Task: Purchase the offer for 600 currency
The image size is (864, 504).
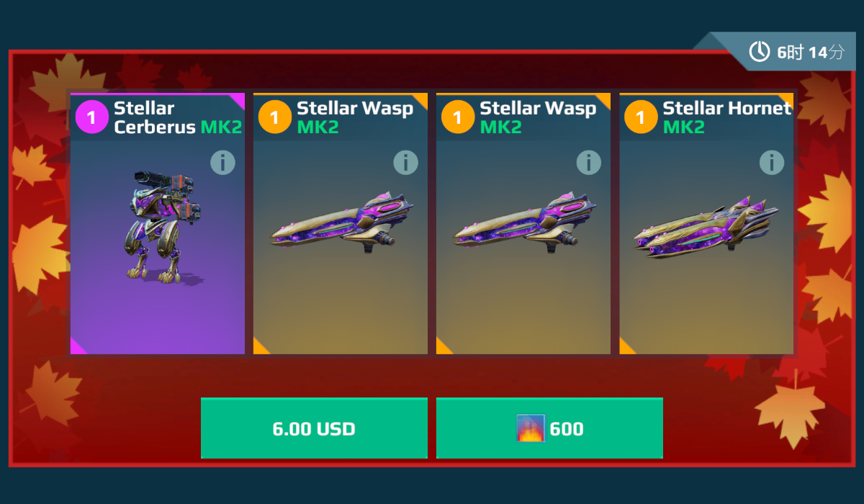Action: coord(549,428)
